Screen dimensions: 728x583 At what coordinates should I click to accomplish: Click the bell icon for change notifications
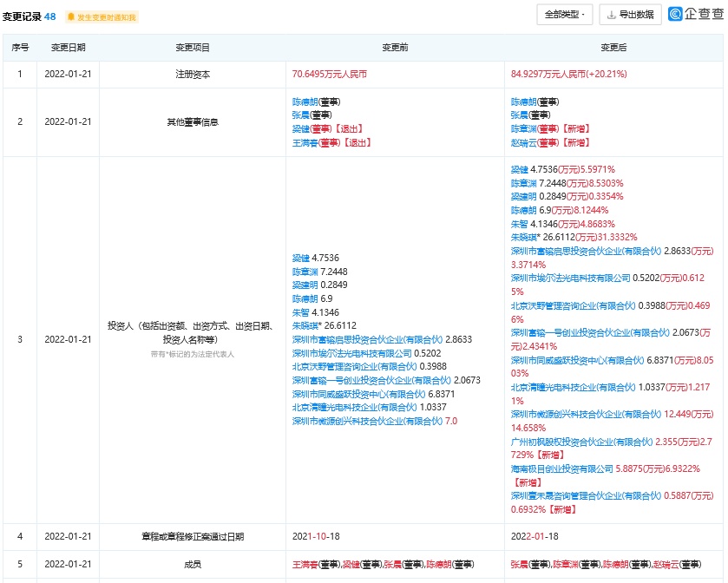point(71,16)
